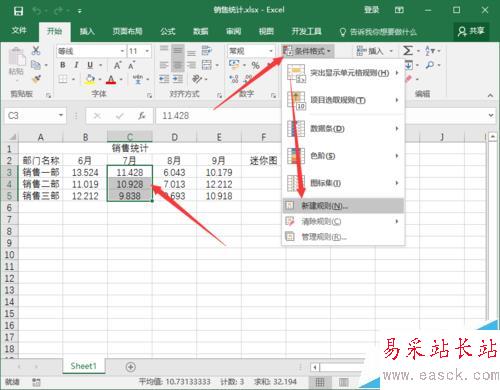Click the AutoSum sigma icon
Screen dimensions: 500x390
tap(408, 51)
